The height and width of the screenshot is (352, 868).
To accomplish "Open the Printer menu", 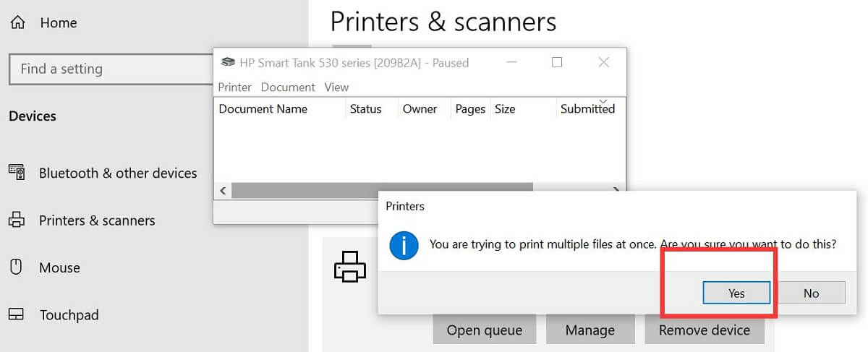I will (x=234, y=87).
